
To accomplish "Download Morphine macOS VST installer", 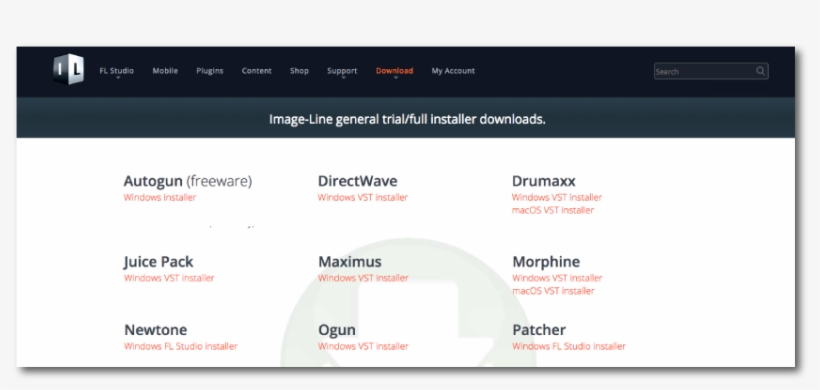I will (x=553, y=291).
